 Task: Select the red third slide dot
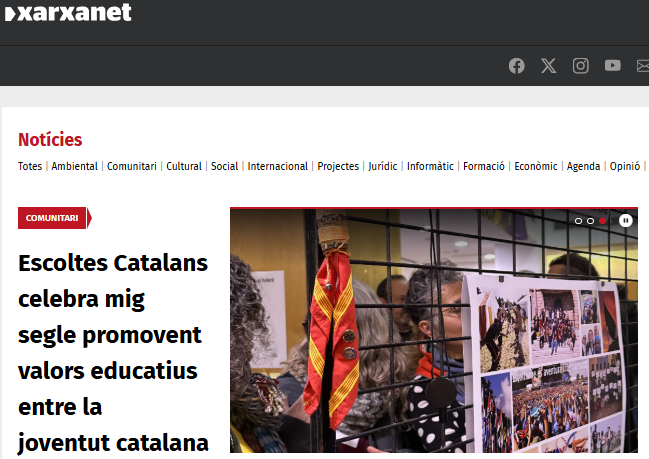pos(603,221)
